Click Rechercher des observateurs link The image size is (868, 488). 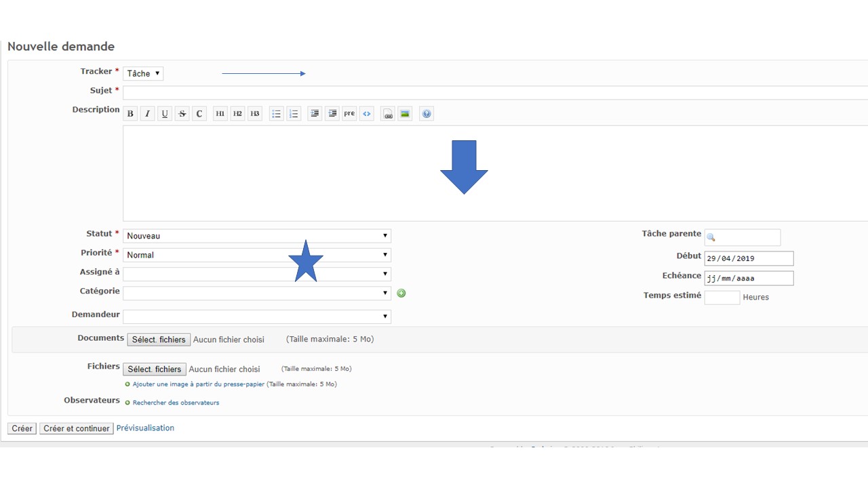pos(176,403)
